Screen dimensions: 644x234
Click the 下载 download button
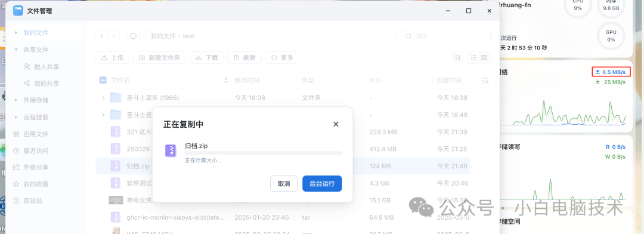point(206,57)
